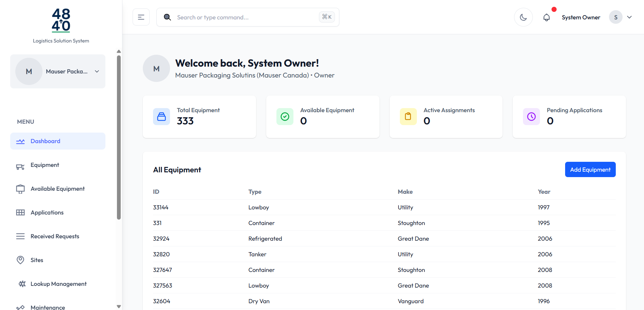The width and height of the screenshot is (644, 310).
Task: Click the Add Equipment button
Action: pos(590,170)
